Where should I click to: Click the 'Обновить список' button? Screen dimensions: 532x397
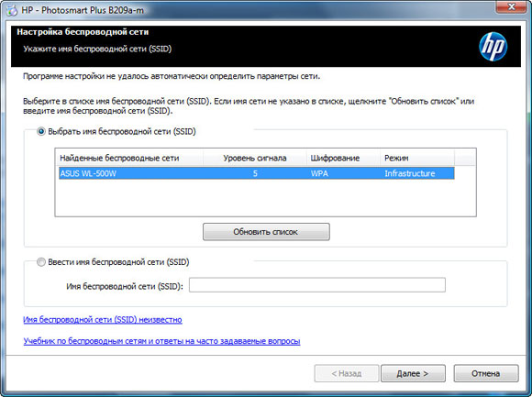[266, 232]
